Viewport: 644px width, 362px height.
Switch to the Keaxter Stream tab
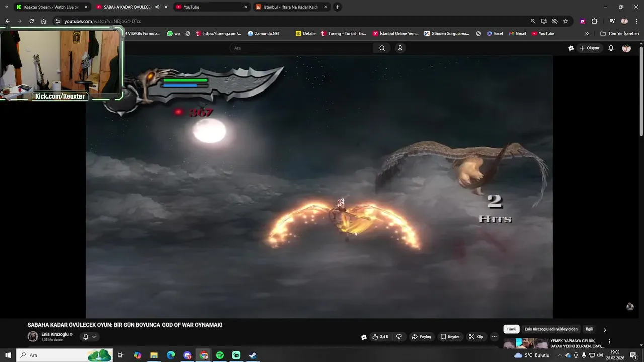point(51,7)
